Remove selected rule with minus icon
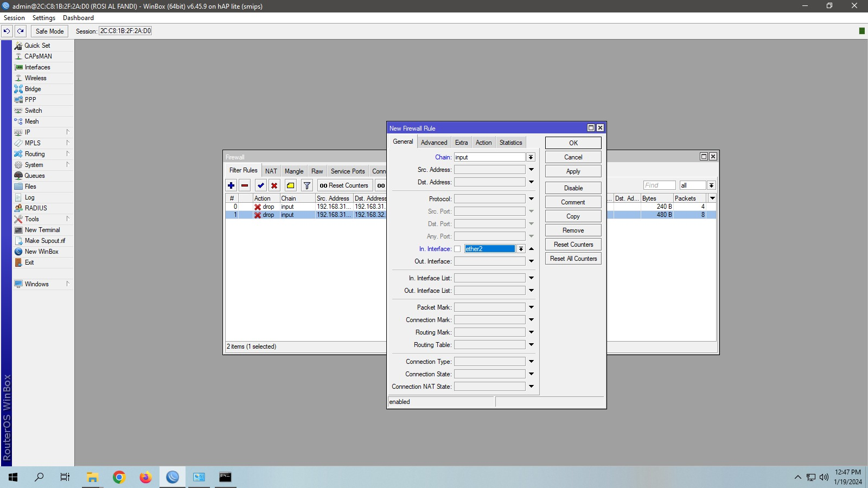This screenshot has width=868, height=488. coord(245,185)
